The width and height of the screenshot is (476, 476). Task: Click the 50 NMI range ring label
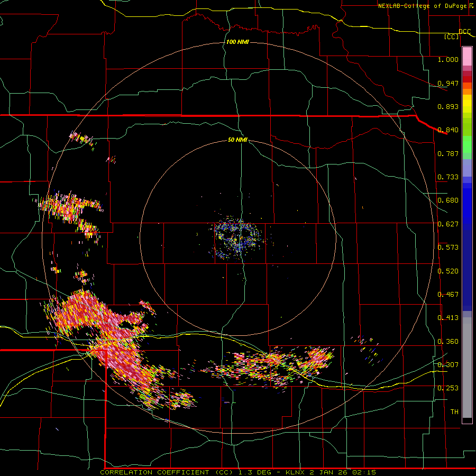pos(237,140)
